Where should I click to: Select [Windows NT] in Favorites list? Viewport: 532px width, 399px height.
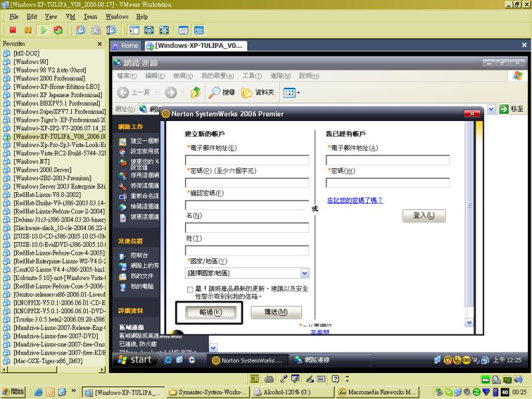[31, 162]
